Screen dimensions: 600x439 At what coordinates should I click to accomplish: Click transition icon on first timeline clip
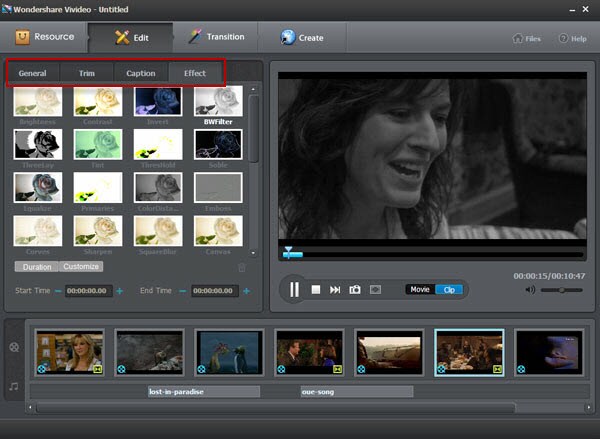(x=98, y=369)
